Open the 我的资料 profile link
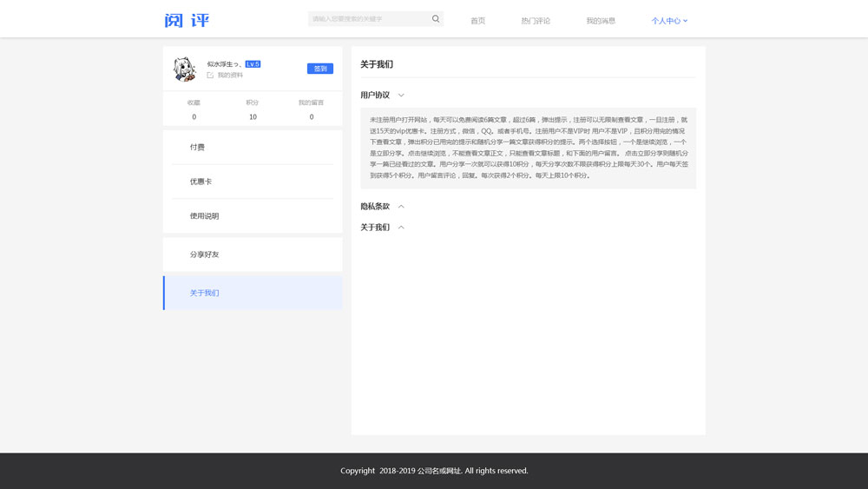Viewport: 868px width, 489px height. coord(230,76)
